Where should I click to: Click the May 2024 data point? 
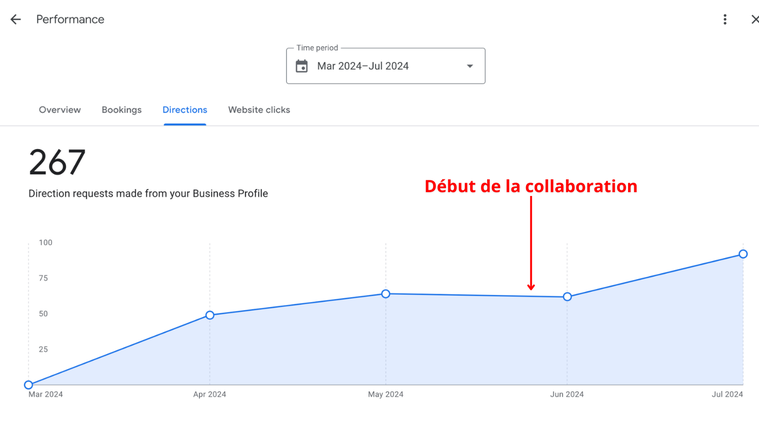click(x=386, y=294)
